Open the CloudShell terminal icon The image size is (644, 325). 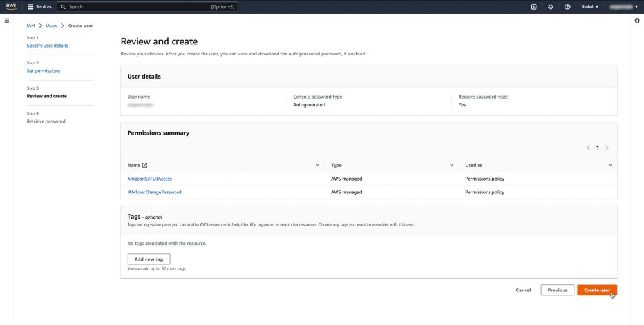[534, 6]
